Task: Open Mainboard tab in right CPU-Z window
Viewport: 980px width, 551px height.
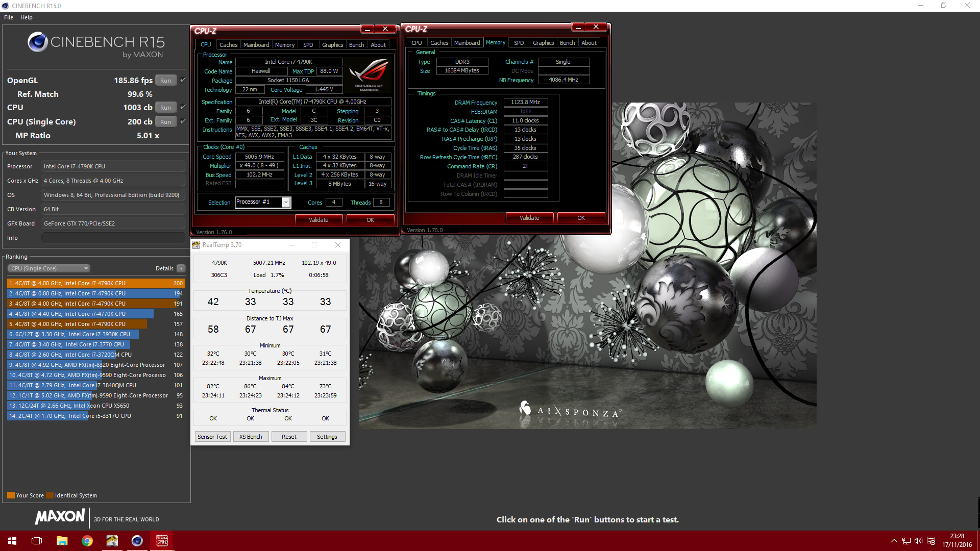Action: click(x=467, y=43)
